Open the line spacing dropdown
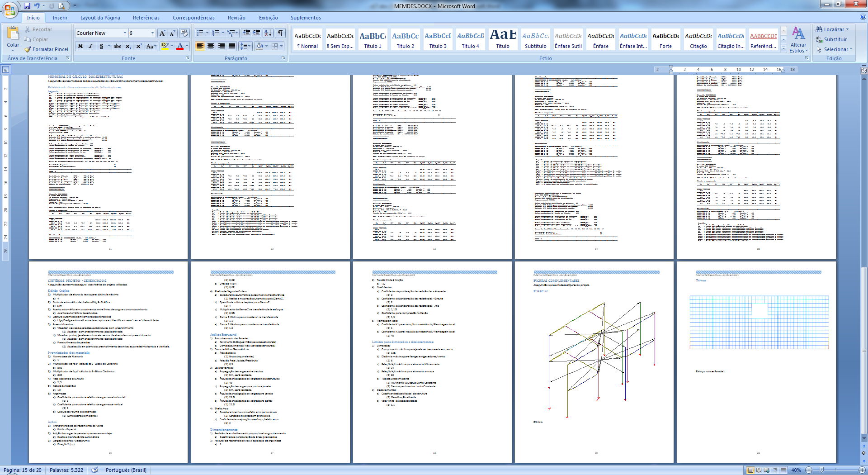Screen dimensions: 868x475 coord(245,46)
